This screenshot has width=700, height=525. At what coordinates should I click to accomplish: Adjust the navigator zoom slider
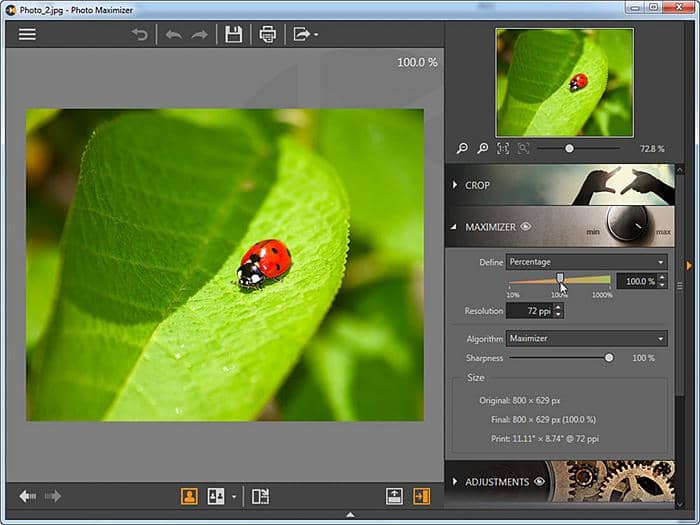(x=569, y=148)
